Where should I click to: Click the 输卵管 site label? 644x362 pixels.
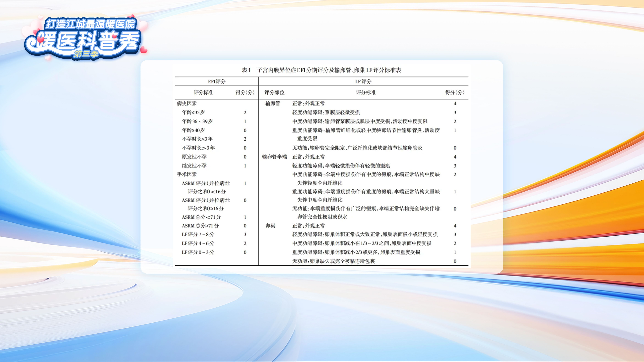tap(273, 103)
